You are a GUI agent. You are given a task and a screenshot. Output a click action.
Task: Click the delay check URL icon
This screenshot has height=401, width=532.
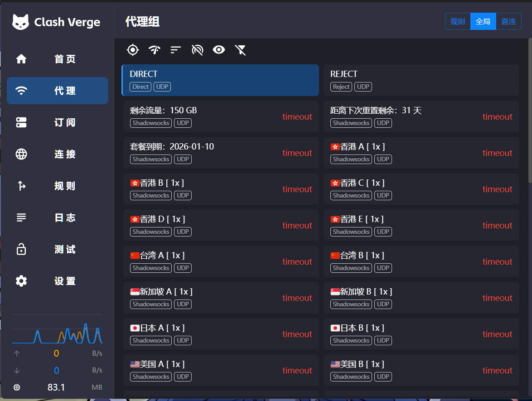[x=198, y=50]
